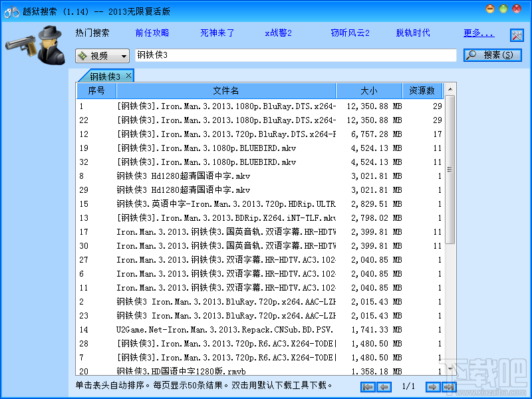532x399 pixels.
Task: Select row 32 1080p.BLUEBIRD.mkv file
Action: pyautogui.click(x=261, y=162)
